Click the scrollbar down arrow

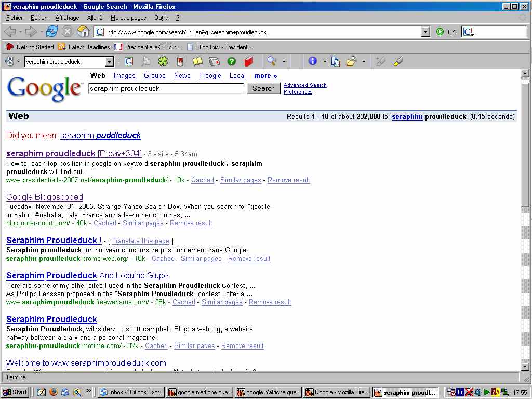(525, 367)
